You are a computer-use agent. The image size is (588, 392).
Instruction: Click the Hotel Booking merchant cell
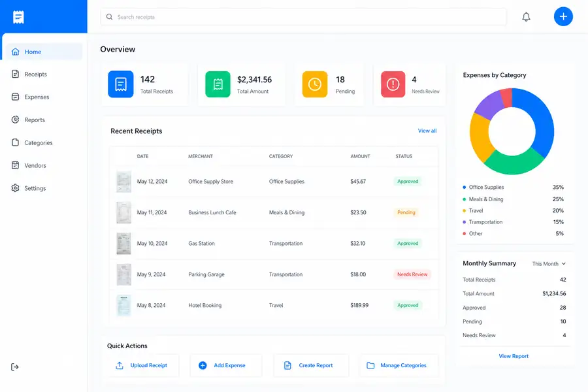tap(204, 305)
